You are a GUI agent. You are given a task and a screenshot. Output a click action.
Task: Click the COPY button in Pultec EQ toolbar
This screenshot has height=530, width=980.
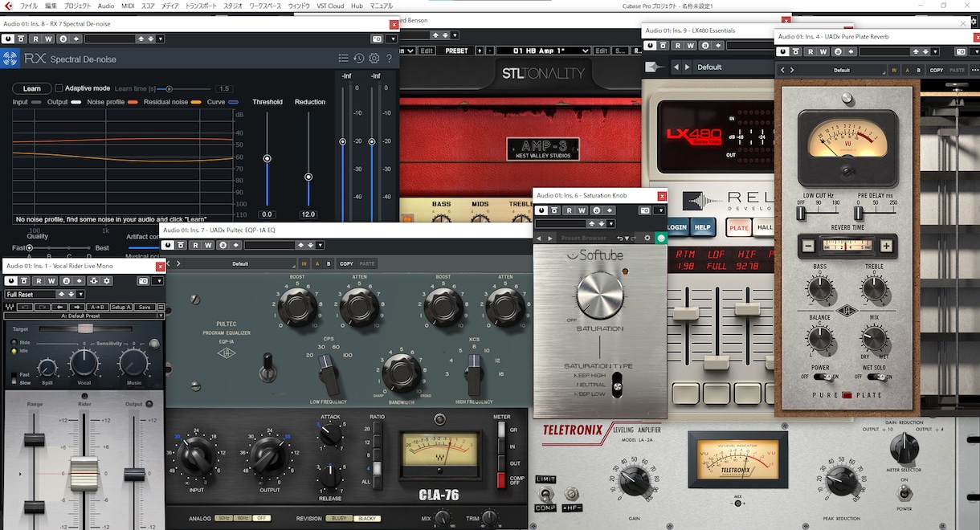coord(346,263)
